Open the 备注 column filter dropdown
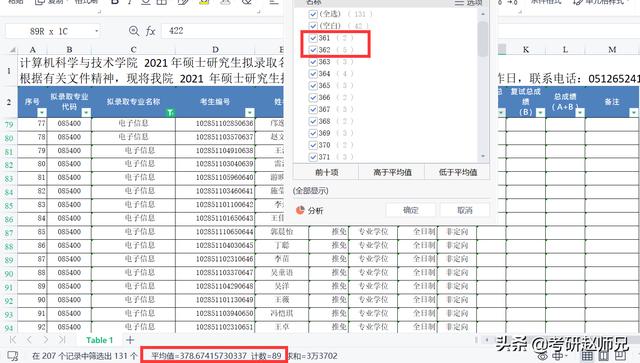Viewport: 640px width, 363px height. coord(633,113)
